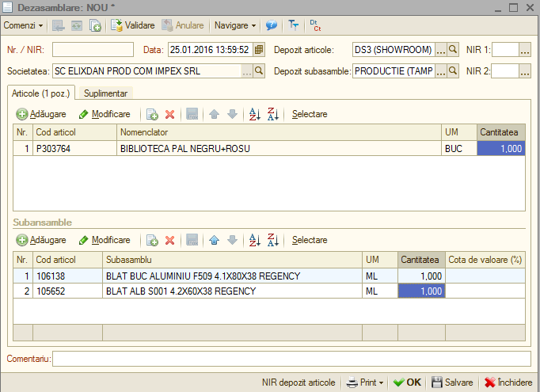This screenshot has height=392, width=540.
Task: Select the BLAT BUC ALUMINIU row
Action: 269,276
